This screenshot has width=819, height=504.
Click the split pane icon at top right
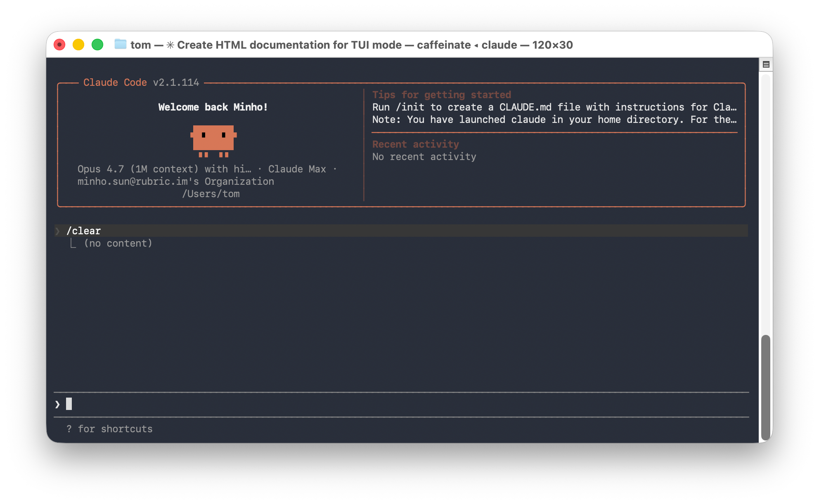pos(766,64)
